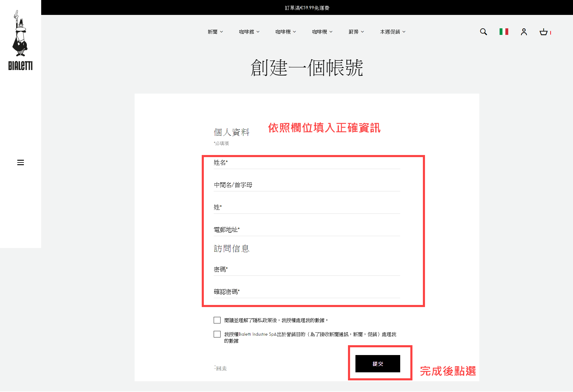
Task: Click the free shipping announcement banner
Action: coord(307,8)
